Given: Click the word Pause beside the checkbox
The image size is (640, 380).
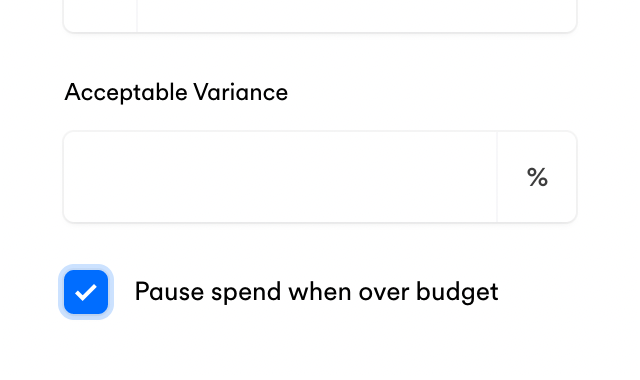Looking at the screenshot, I should coord(169,291).
